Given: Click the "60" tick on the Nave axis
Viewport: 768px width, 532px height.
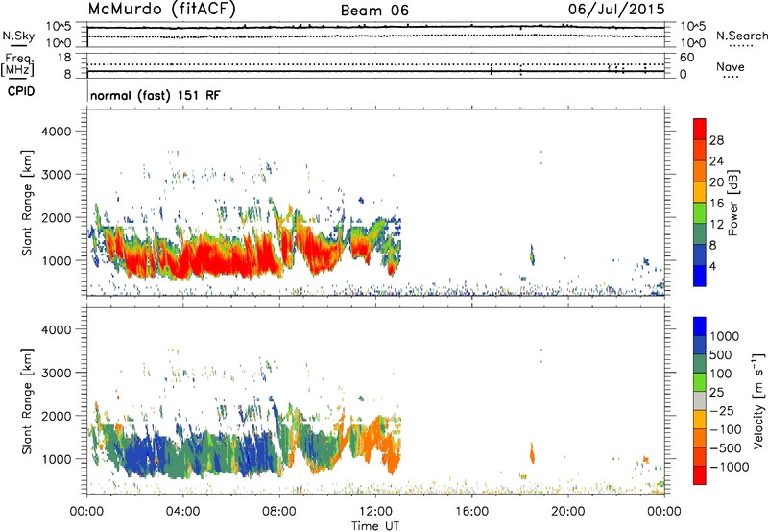Looking at the screenshot, I should point(686,58).
